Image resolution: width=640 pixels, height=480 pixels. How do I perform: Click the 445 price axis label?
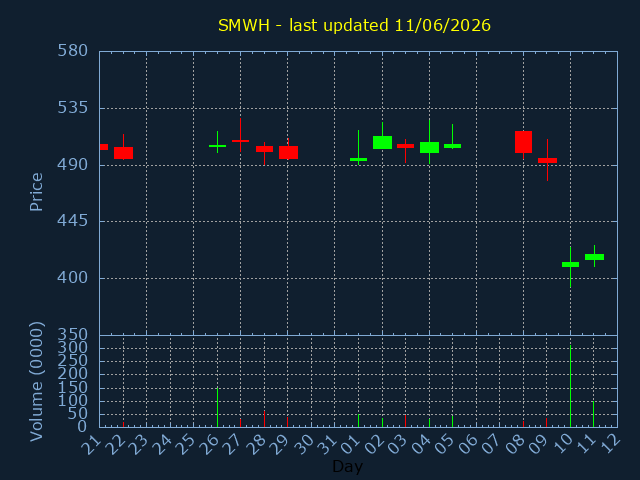[72, 221]
